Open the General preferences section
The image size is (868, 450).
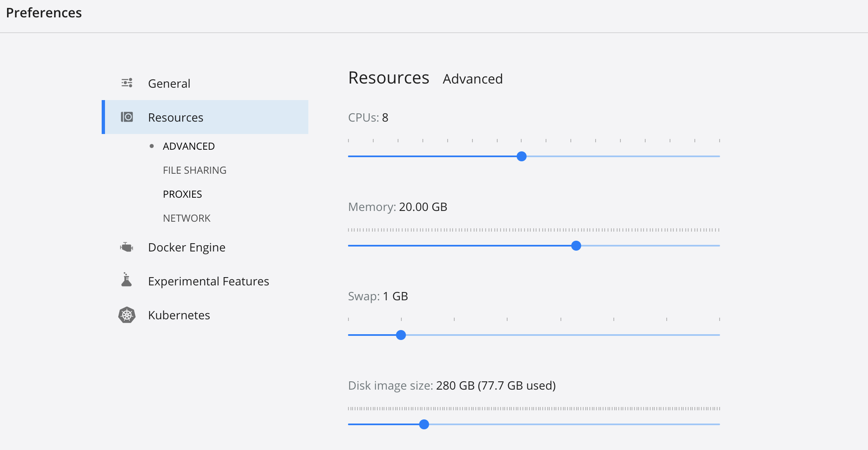pyautogui.click(x=169, y=83)
